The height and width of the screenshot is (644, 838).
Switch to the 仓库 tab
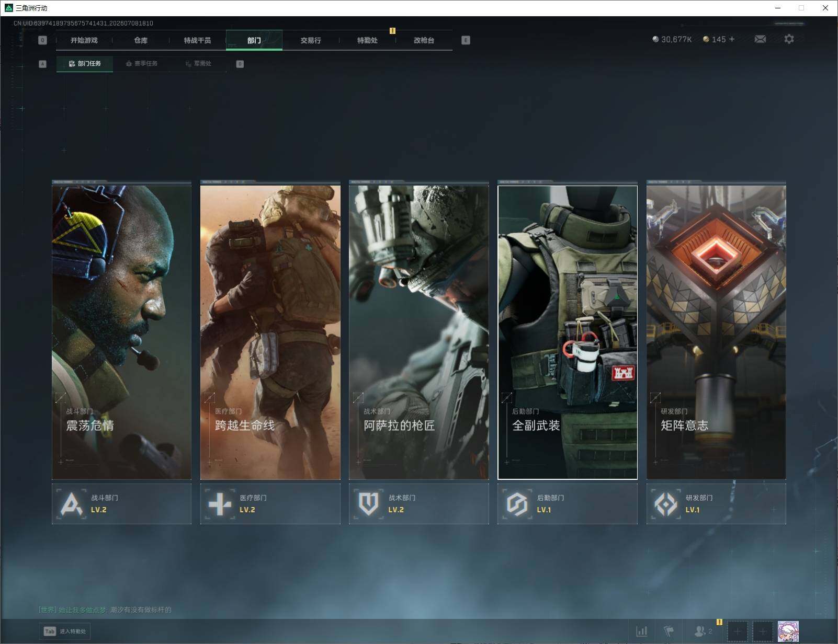tap(141, 40)
